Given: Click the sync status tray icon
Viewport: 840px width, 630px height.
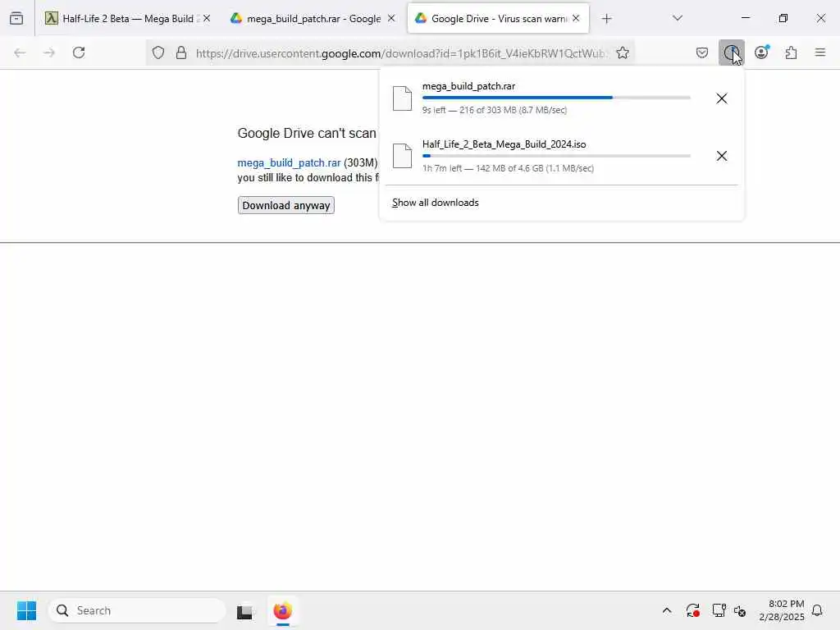Looking at the screenshot, I should coord(692,610).
